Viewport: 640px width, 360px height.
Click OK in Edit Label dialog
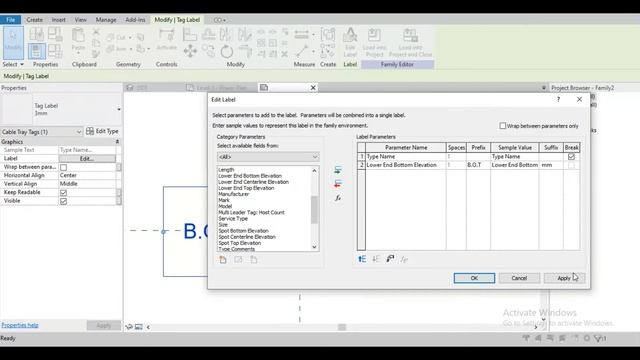[x=474, y=278]
